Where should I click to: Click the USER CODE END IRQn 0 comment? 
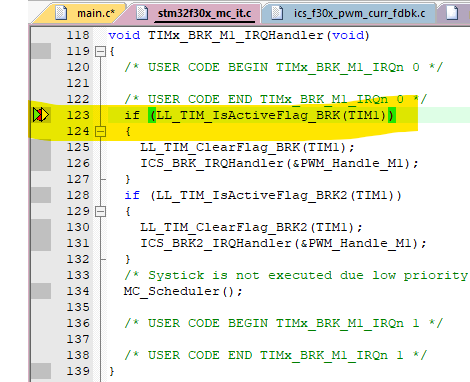(x=275, y=99)
